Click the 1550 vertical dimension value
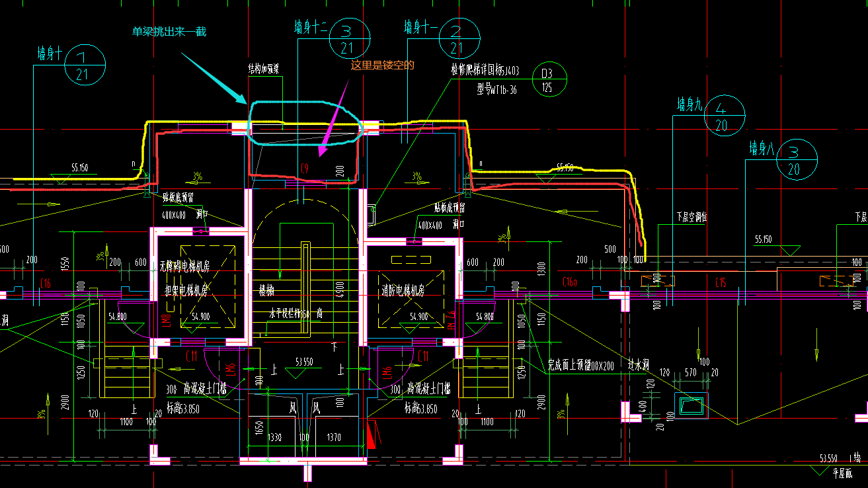Screen dimensions: 868x488 [65, 265]
